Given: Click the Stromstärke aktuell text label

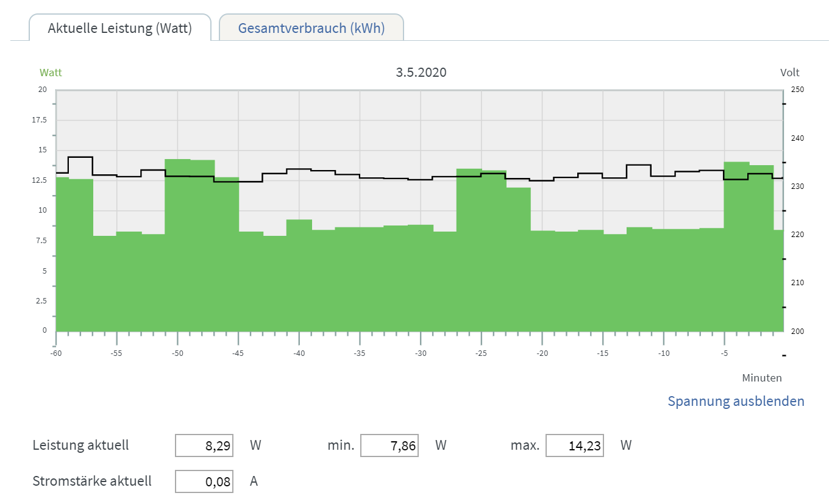Looking at the screenshot, I should (x=92, y=481).
